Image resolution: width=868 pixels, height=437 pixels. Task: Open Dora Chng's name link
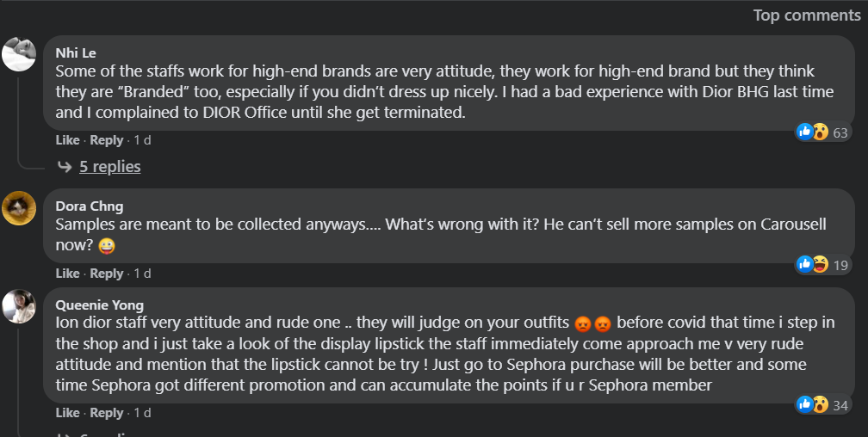pos(90,206)
